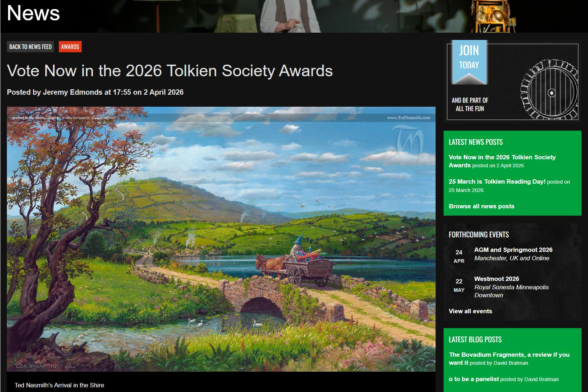Click the News page heading
This screenshot has width=588, height=392.
[33, 13]
